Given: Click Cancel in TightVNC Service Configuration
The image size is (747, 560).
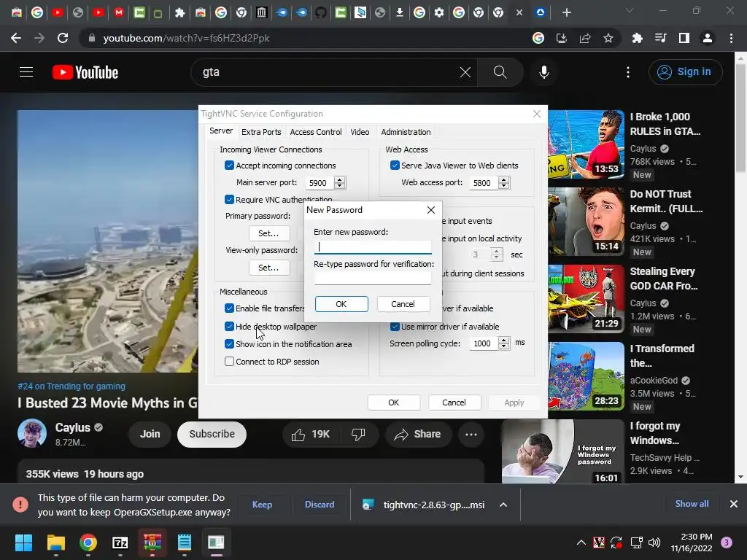Looking at the screenshot, I should [x=454, y=402].
